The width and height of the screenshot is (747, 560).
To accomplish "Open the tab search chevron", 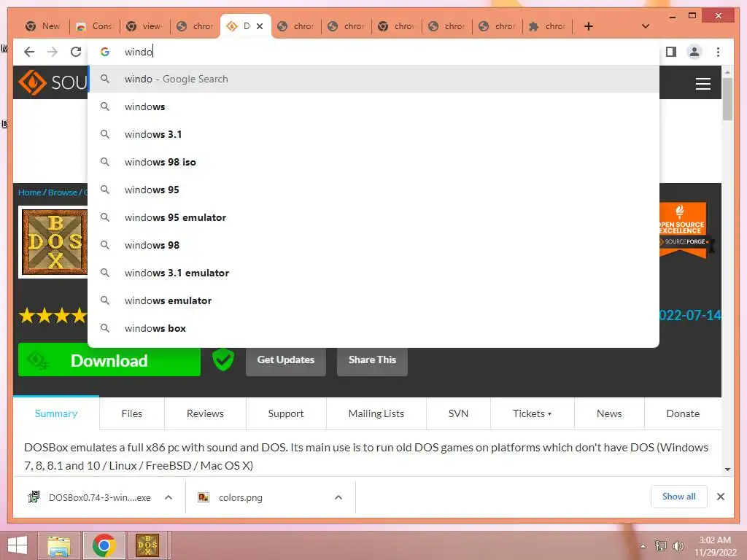I will tap(646, 26).
